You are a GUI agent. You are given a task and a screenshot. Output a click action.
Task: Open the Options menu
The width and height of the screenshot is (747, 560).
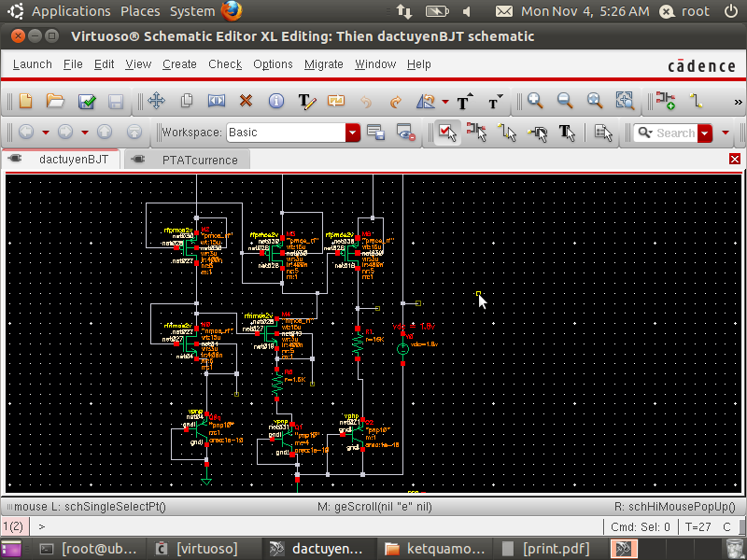273,64
